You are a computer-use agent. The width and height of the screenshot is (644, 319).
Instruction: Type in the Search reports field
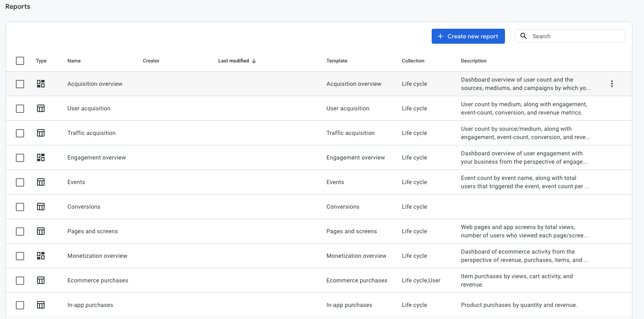click(x=576, y=36)
